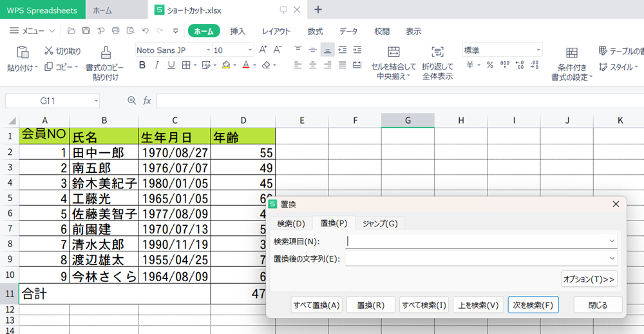Viewport: 644px width, 334px height.
Task: Expand the Name Box G11 dropdown
Action: (96, 101)
